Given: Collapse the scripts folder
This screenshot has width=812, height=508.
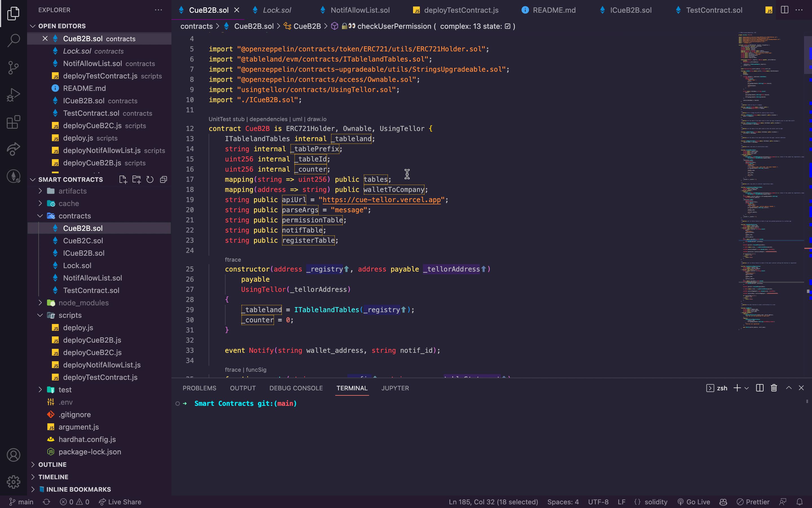Looking at the screenshot, I should tap(40, 315).
